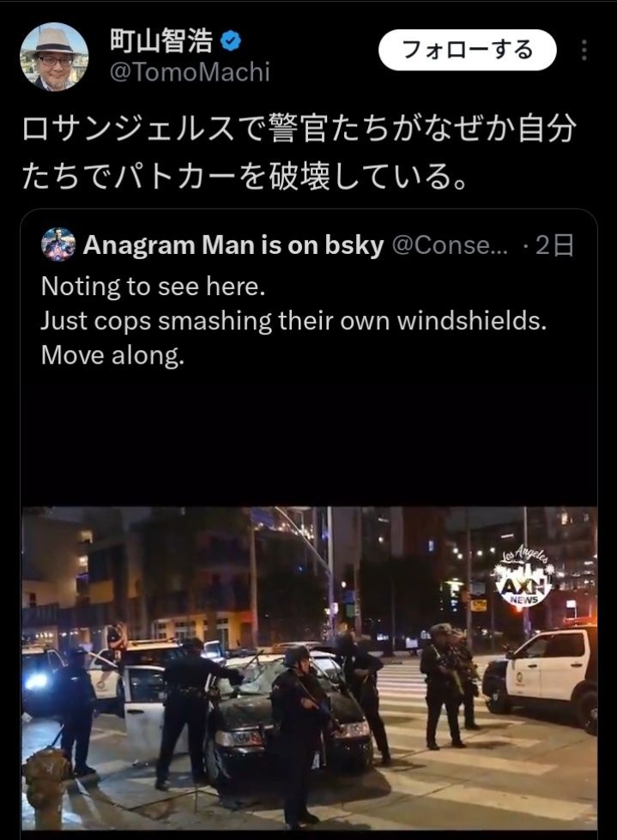Select the "Move along." line
This screenshot has width=617, height=840.
tap(113, 354)
